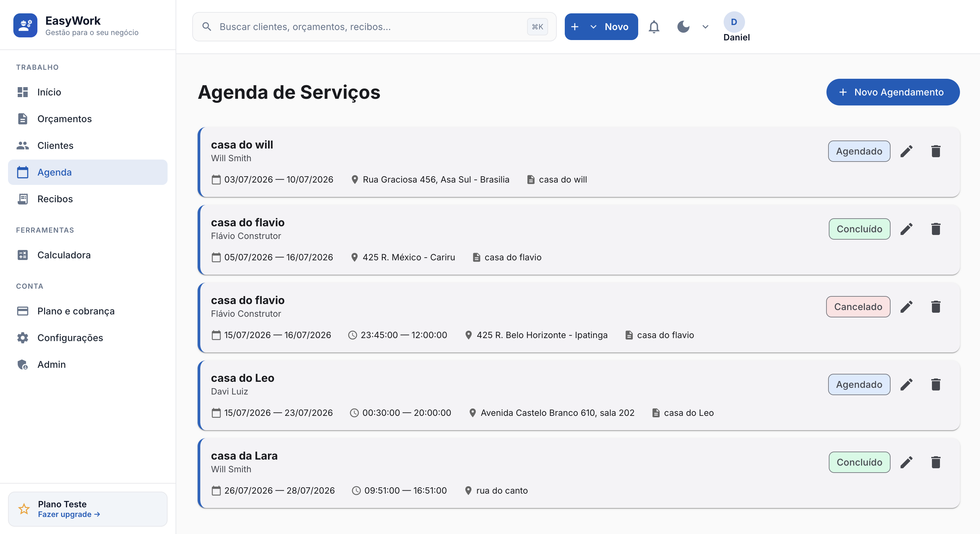Click the casa do will card title
980x534 pixels.
[x=242, y=145]
